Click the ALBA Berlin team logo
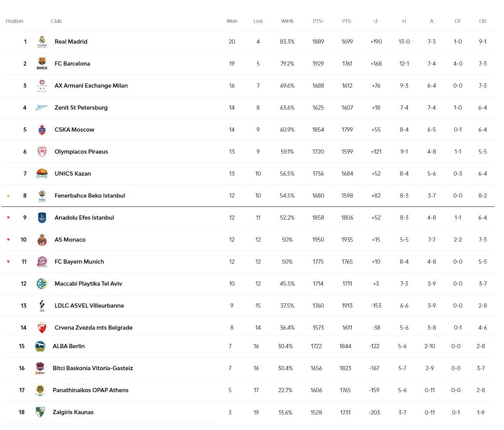The width and height of the screenshot is (504, 430). click(40, 346)
